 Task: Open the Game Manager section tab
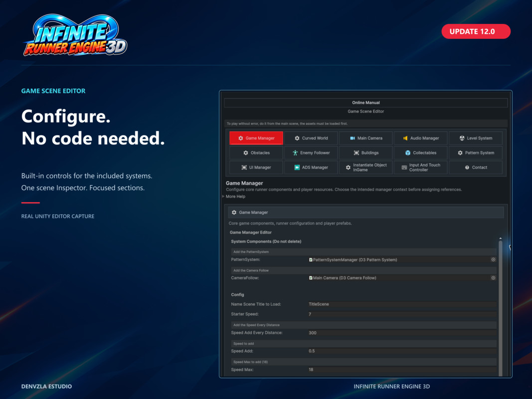(256, 138)
